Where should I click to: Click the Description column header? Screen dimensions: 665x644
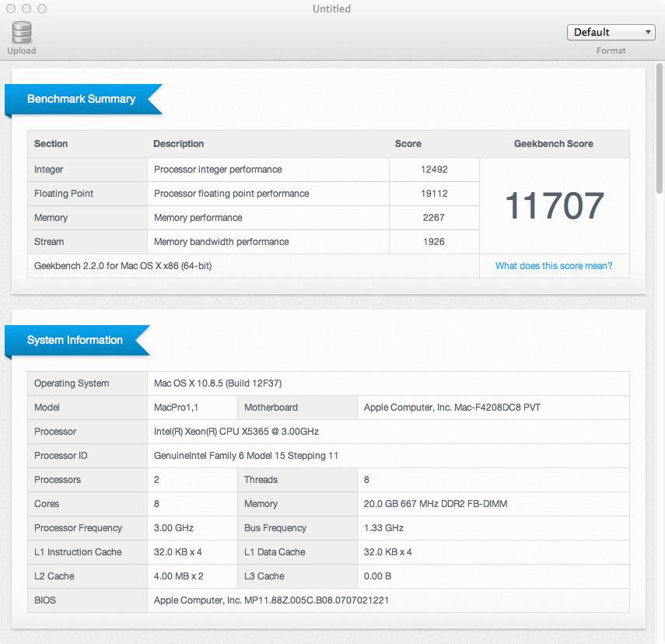[x=179, y=144]
